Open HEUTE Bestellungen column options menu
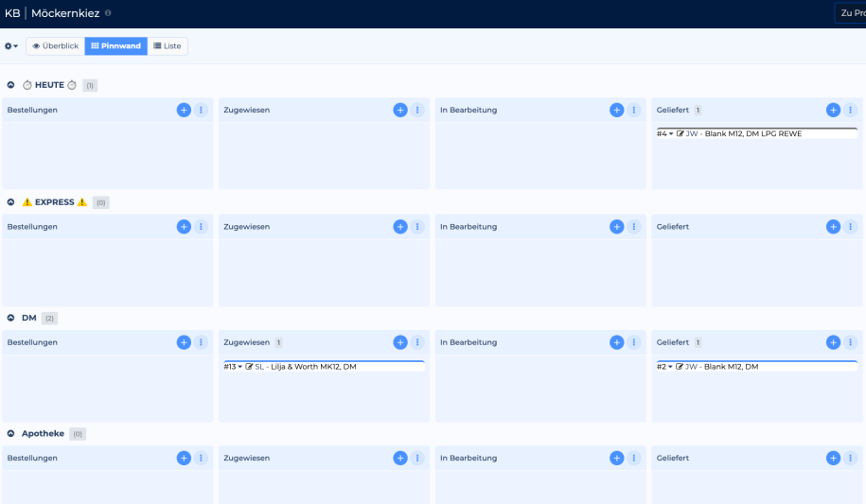This screenshot has width=866, height=504. click(x=201, y=110)
